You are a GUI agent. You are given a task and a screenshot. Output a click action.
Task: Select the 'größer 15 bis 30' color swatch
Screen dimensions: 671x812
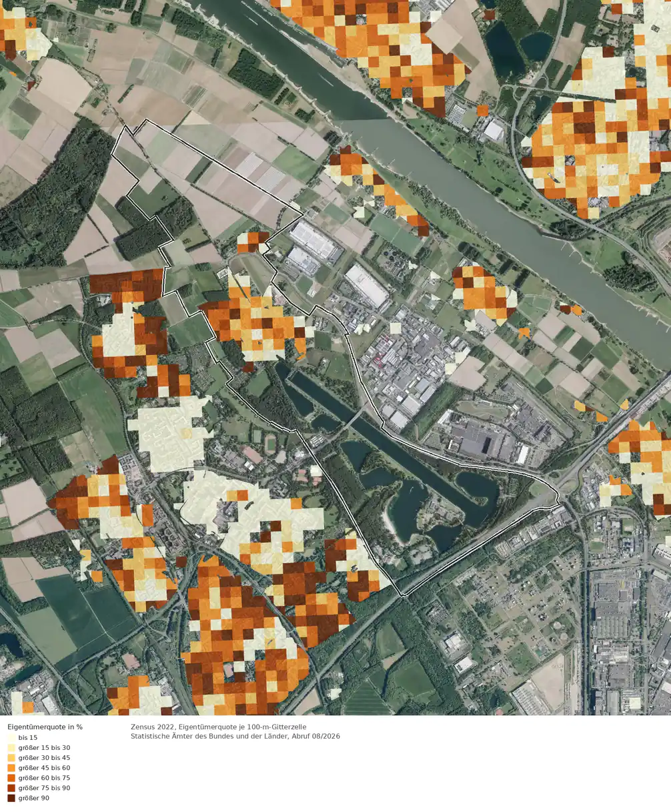click(x=11, y=747)
